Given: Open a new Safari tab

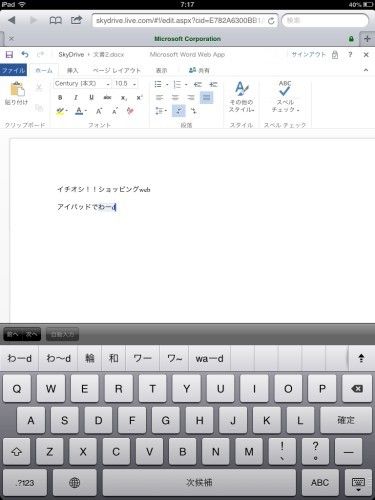Looking at the screenshot, I should (367, 39).
